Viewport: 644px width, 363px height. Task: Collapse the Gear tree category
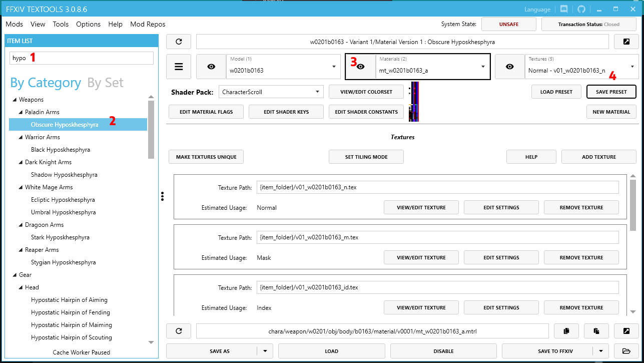[15, 275]
